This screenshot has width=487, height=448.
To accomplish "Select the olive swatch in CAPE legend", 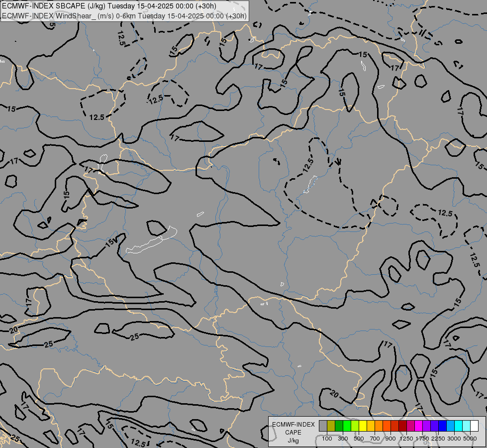I will pos(331,426).
